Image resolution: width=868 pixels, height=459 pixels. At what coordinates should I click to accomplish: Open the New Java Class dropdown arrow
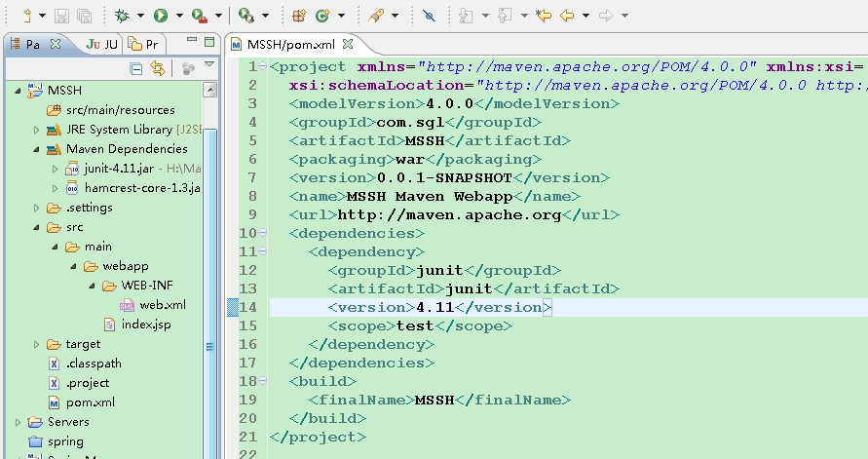tap(341, 16)
